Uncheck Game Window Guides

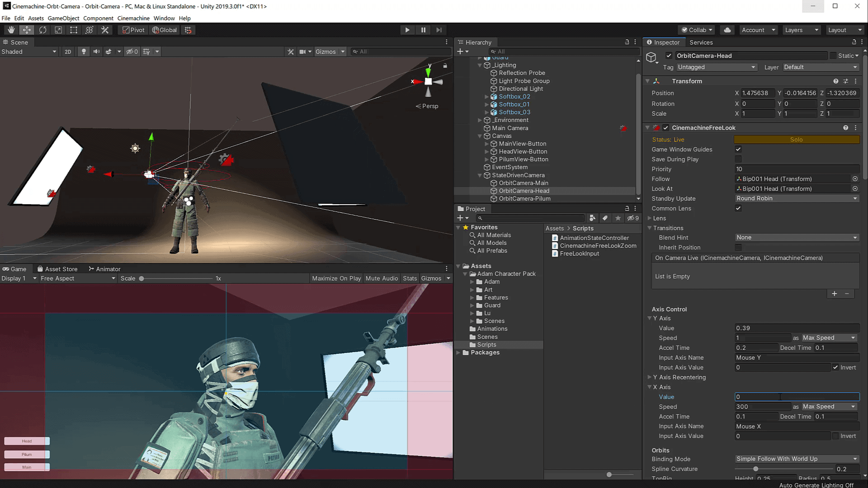click(x=738, y=149)
